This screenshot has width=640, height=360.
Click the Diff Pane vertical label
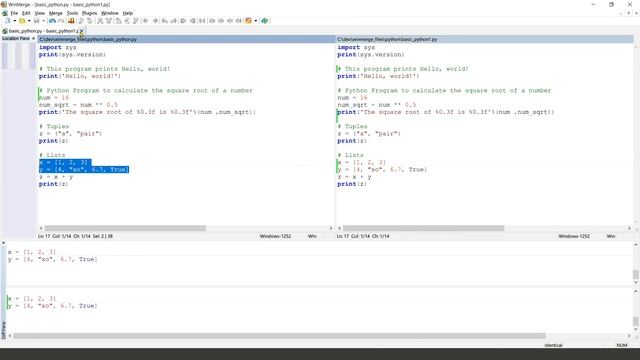[x=4, y=330]
